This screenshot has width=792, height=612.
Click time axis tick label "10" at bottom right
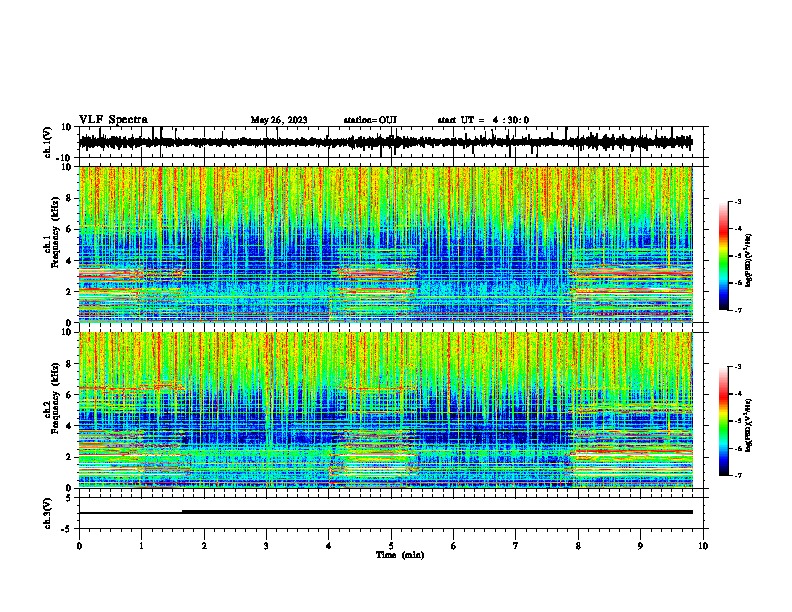click(x=703, y=546)
